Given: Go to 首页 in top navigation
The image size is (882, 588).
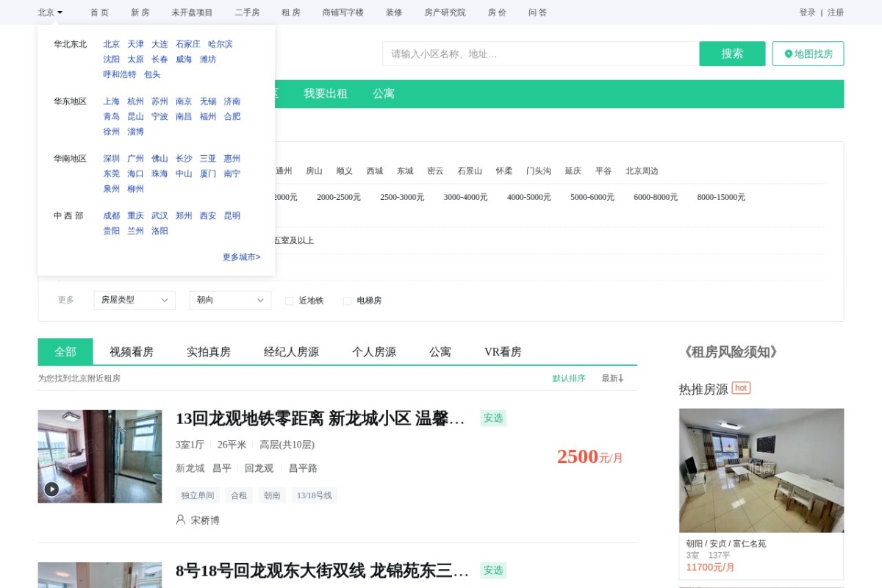Looking at the screenshot, I should coord(99,12).
